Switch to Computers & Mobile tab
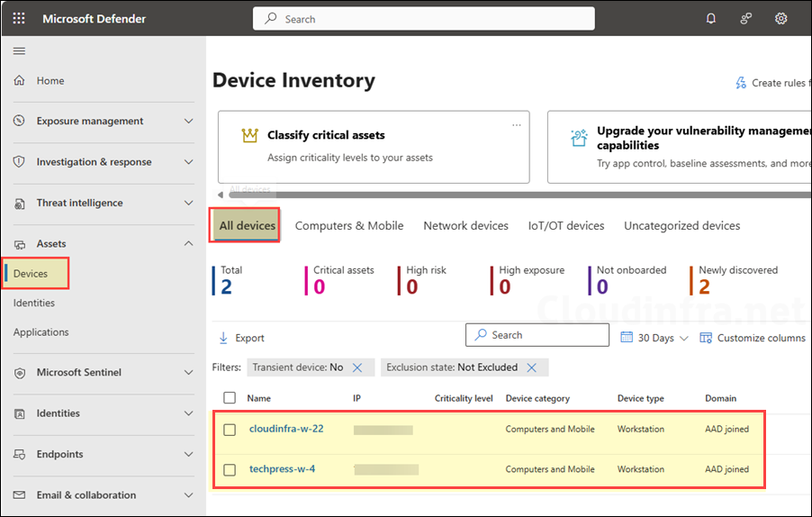The image size is (812, 517). [349, 226]
